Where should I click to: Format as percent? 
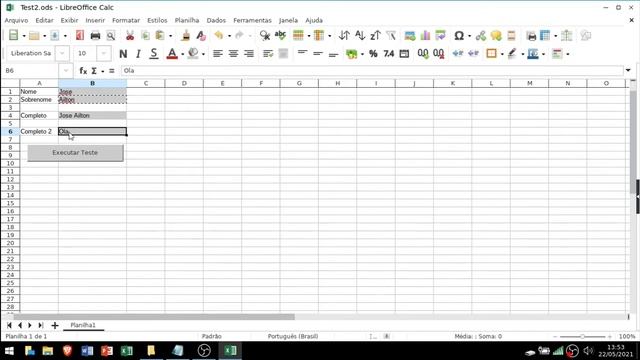(373, 53)
